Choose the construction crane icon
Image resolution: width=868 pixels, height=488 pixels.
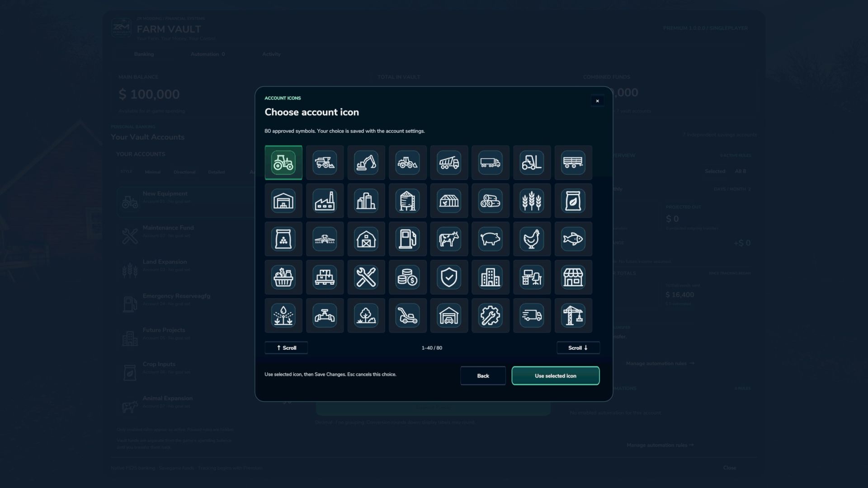coord(573,315)
